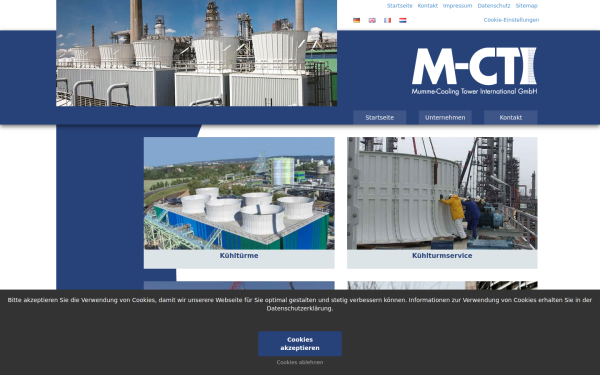Click the header cooling tower banner image

[196, 53]
